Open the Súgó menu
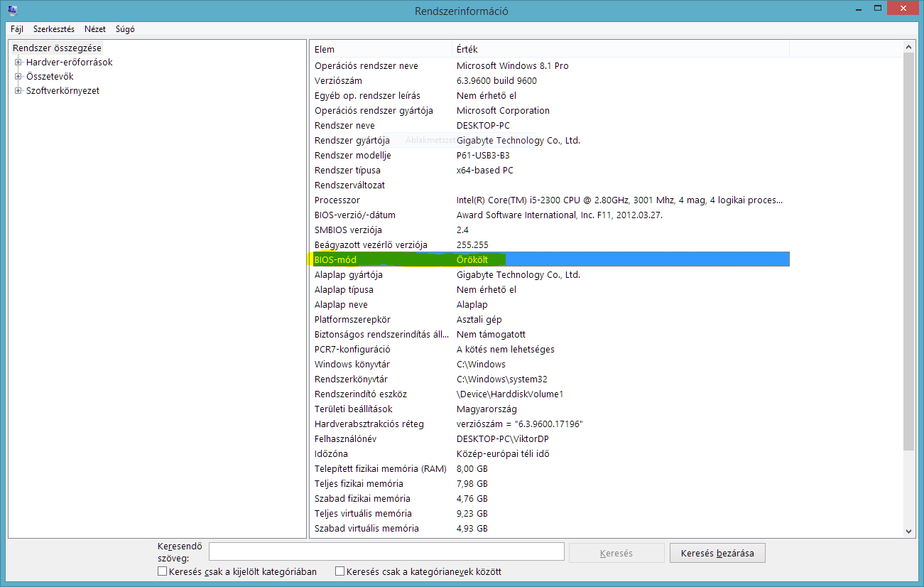Viewport: 924px width, 587px height. point(125,29)
